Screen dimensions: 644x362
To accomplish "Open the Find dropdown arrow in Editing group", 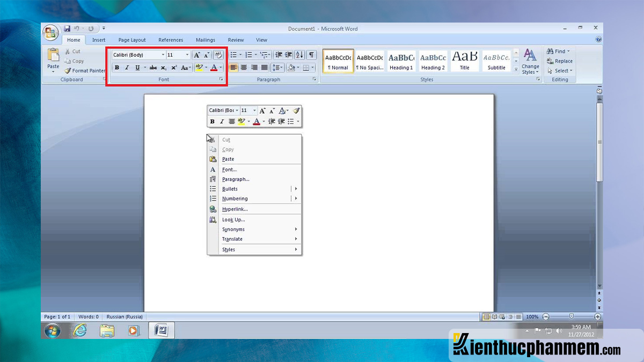I will (568, 51).
